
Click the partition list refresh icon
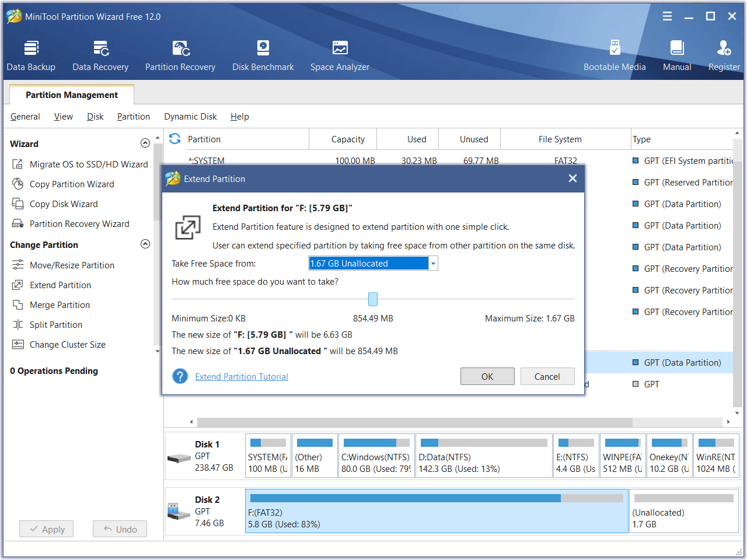coord(174,139)
